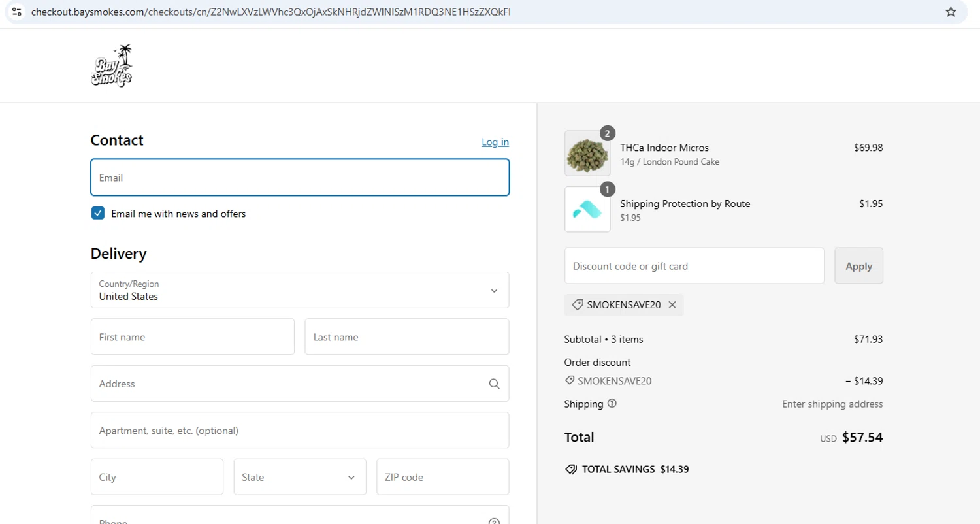
Task: Click the shipping help question mark icon
Action: tap(612, 403)
